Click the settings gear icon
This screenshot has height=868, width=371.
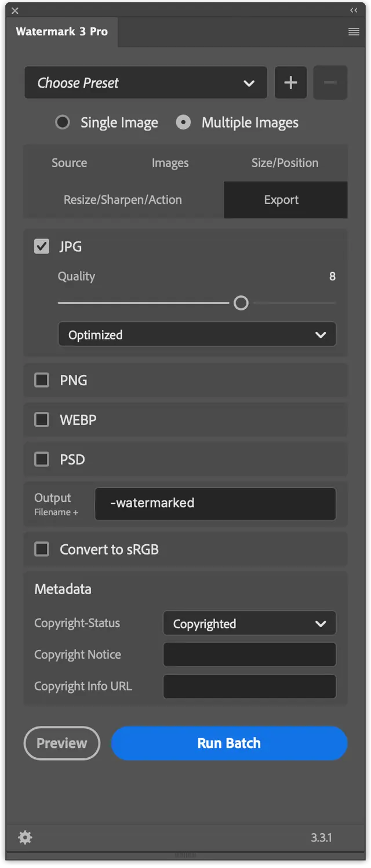pos(25,837)
